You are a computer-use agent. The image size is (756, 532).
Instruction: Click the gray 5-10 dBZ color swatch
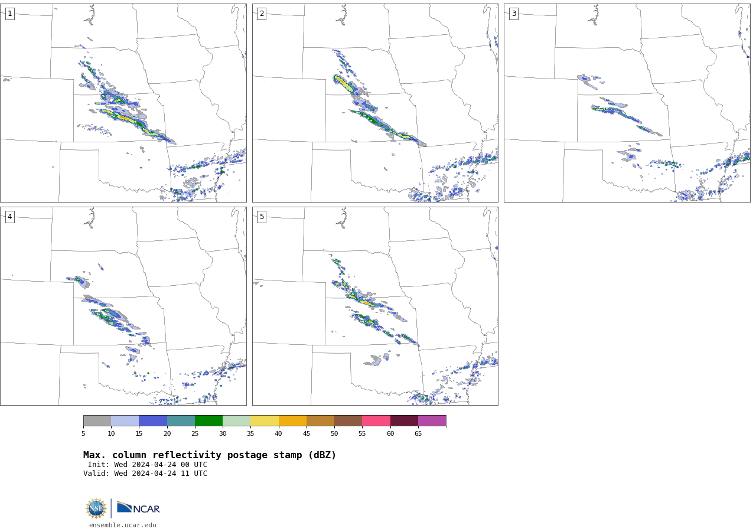pos(97,421)
